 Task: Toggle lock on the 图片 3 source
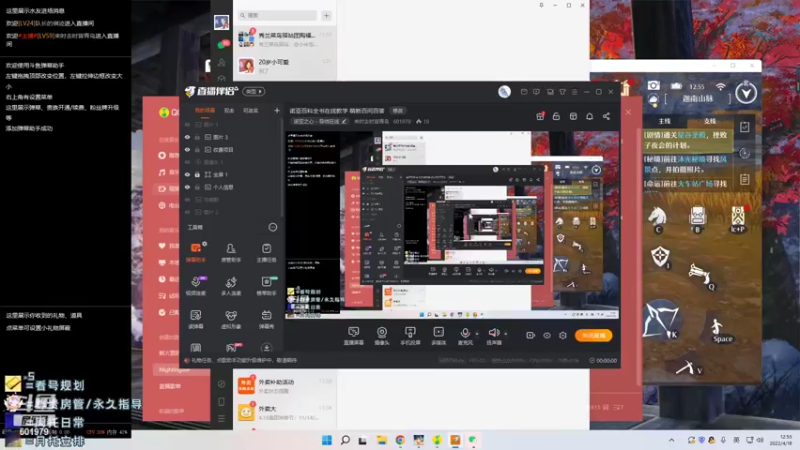197,137
